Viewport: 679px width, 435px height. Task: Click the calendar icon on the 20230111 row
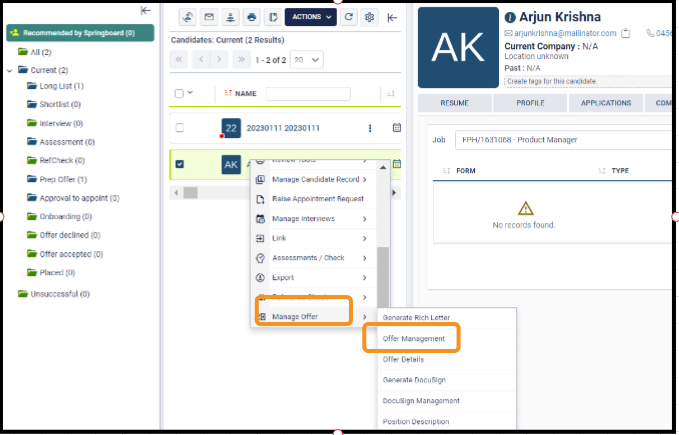[x=396, y=128]
